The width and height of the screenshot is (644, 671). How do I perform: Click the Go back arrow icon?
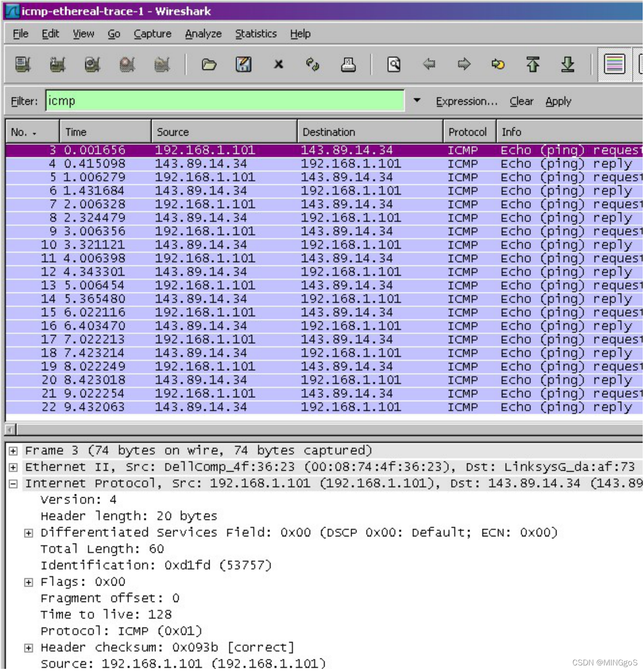click(x=429, y=65)
